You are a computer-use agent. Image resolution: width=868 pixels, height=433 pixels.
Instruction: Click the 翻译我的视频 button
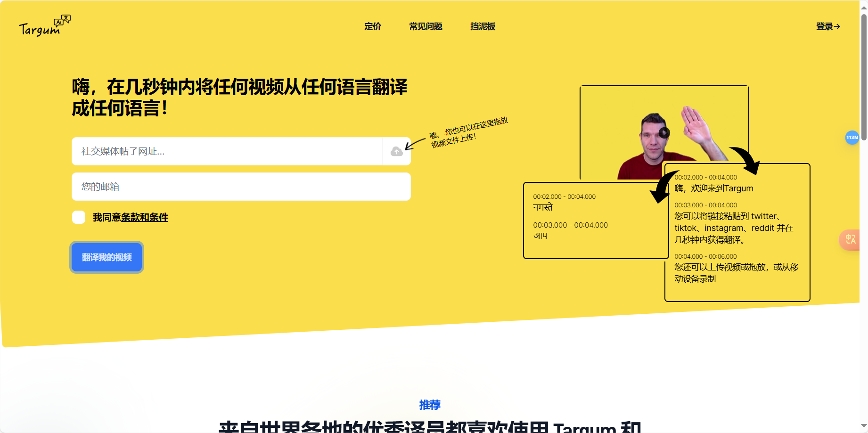[x=106, y=257]
